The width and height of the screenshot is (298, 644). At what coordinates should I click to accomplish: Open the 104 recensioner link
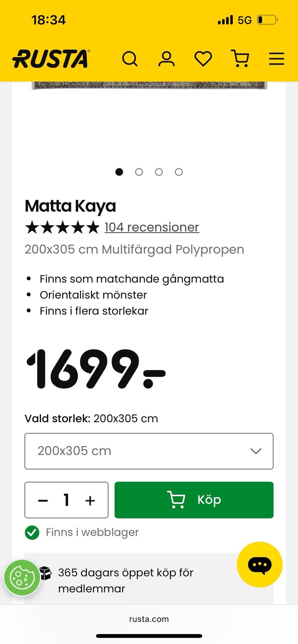tap(151, 227)
